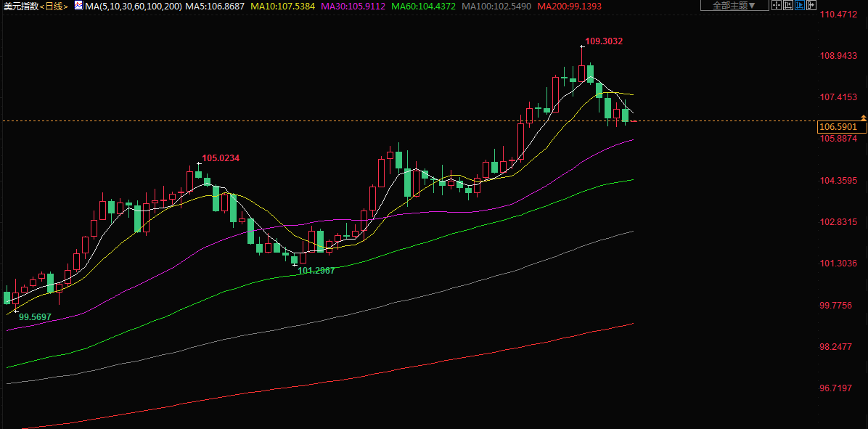Select the green MA60:104.4372 legend label

click(x=425, y=7)
